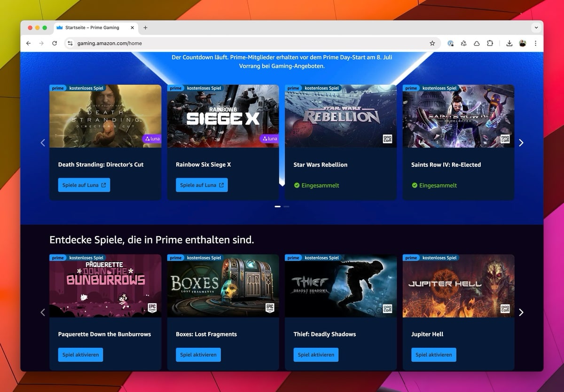564x392 pixels.
Task: Jump to second carousel page dot
Action: 286,206
